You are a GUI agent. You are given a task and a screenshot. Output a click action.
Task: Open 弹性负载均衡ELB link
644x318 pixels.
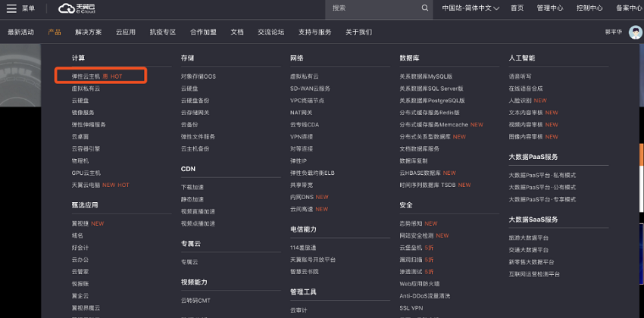pyautogui.click(x=312, y=173)
